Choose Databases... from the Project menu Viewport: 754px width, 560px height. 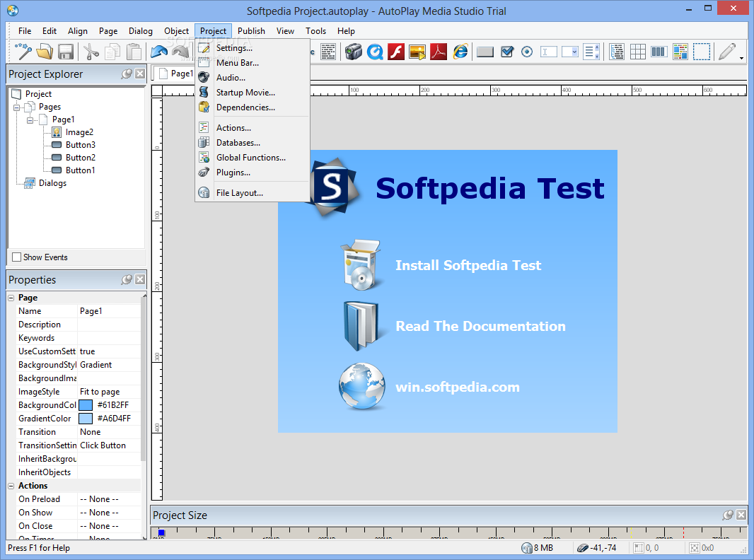[252, 143]
